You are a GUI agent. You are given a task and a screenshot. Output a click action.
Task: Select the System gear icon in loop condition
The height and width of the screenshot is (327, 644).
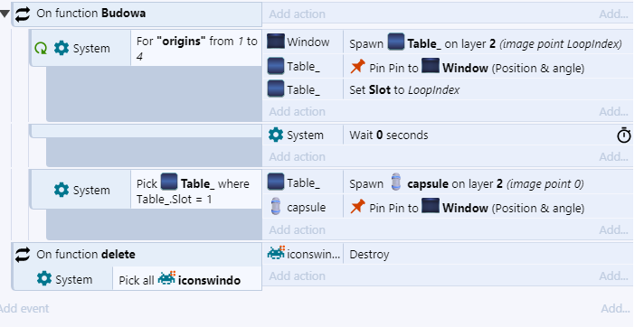[x=62, y=49]
